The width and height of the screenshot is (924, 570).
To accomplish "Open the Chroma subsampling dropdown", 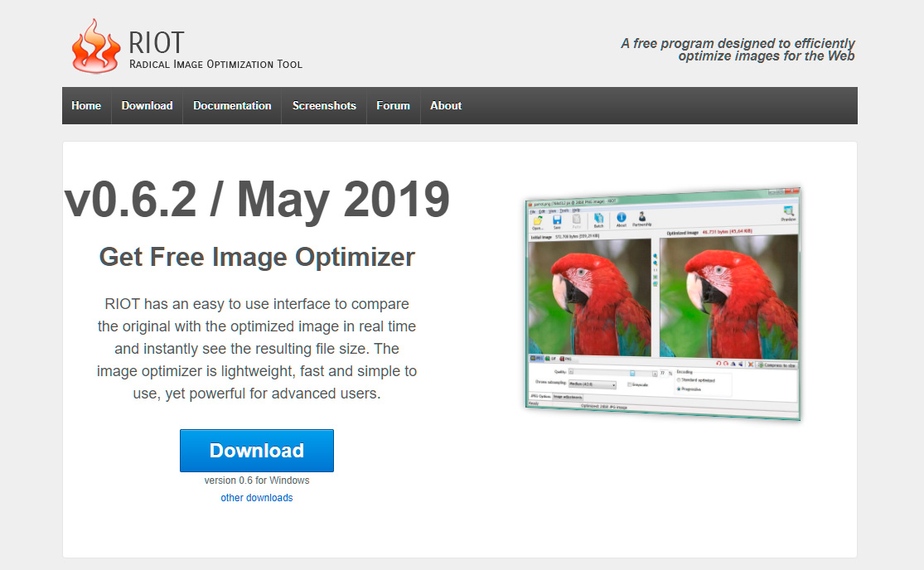I will (x=592, y=384).
